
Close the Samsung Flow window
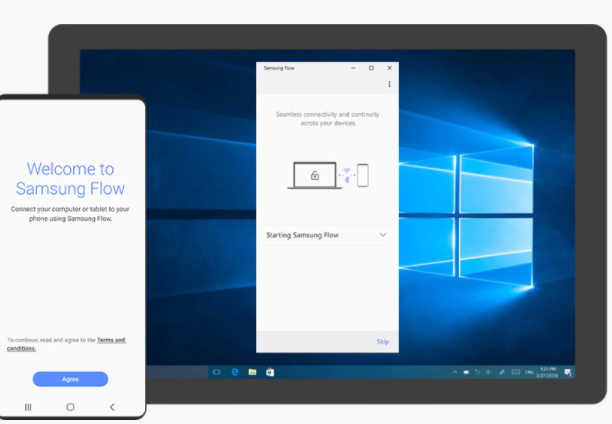pos(390,68)
